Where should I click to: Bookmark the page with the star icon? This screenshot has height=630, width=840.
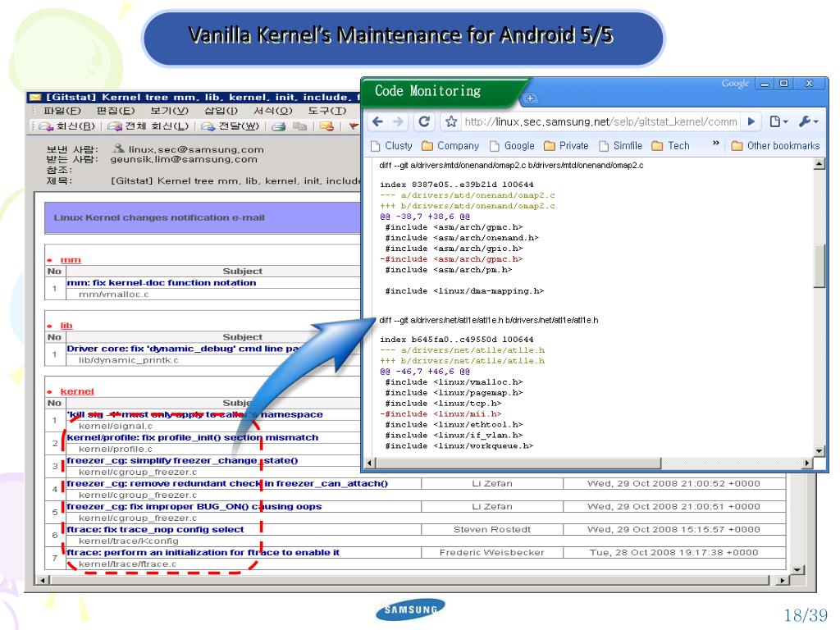pyautogui.click(x=451, y=121)
